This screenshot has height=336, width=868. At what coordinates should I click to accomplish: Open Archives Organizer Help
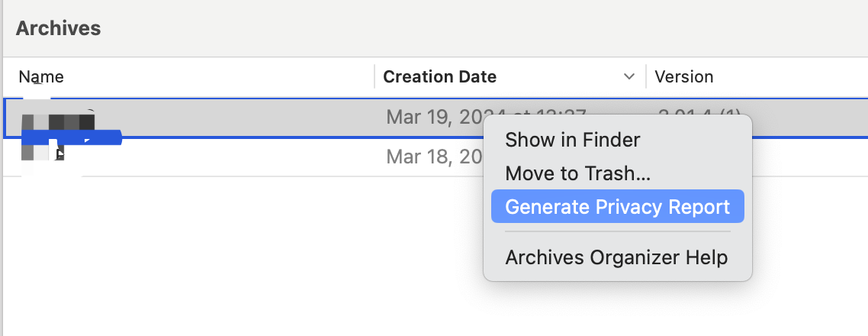click(616, 257)
